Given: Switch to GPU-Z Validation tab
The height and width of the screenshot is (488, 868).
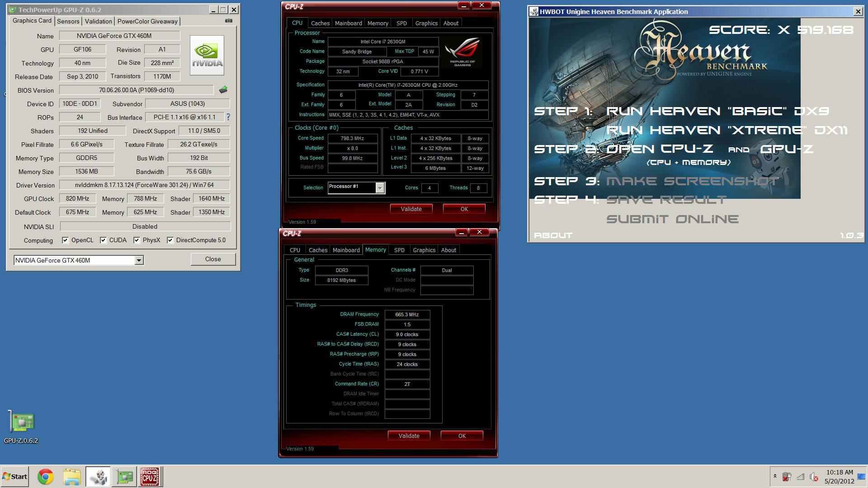Looking at the screenshot, I should (98, 21).
